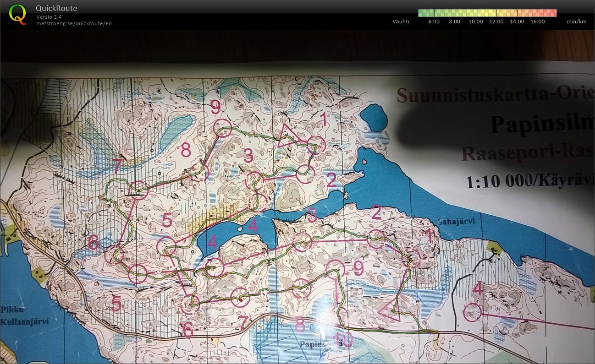Click the Versio 2.4 label

49,17
